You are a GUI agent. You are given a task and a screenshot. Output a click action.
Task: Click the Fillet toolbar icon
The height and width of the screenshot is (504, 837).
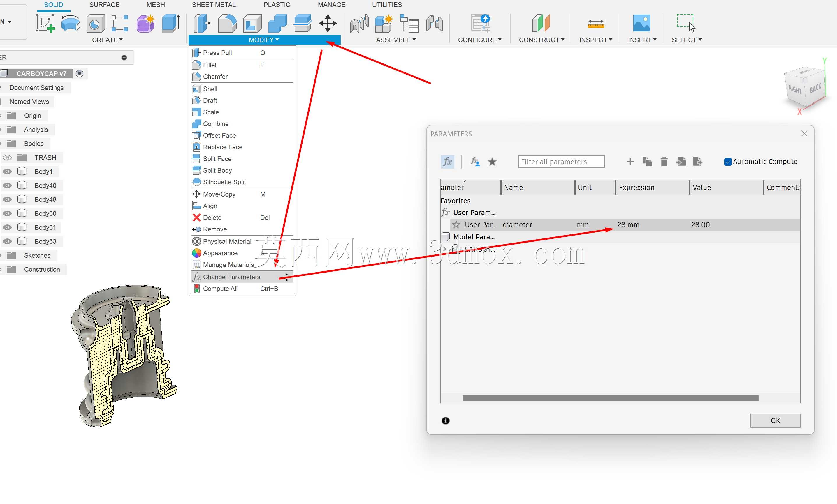(227, 23)
